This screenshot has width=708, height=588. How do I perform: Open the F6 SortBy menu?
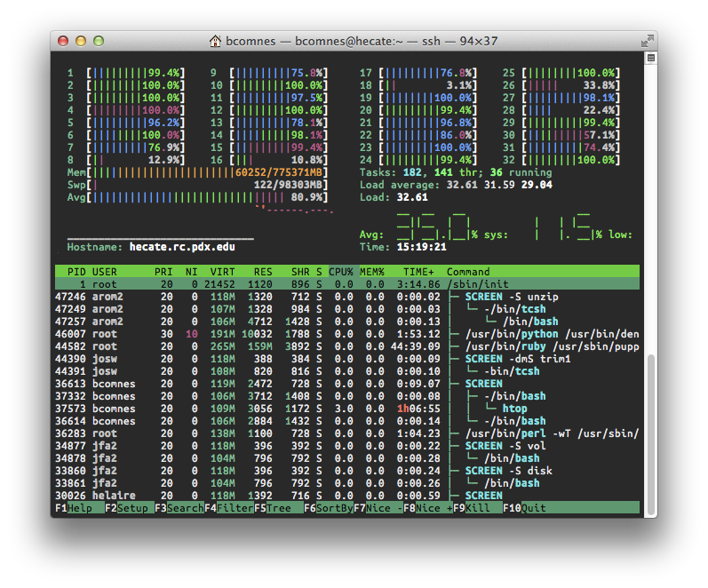[329, 508]
